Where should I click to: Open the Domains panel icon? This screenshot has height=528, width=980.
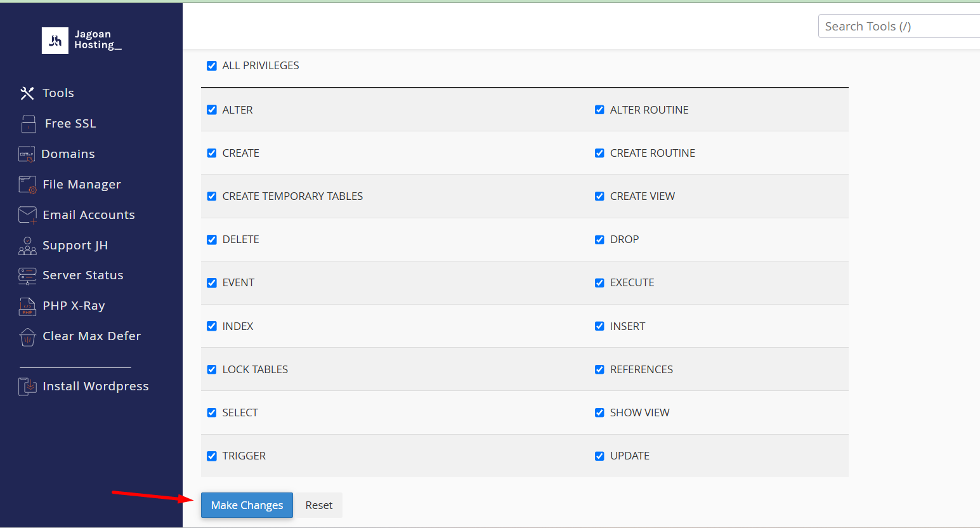click(27, 154)
